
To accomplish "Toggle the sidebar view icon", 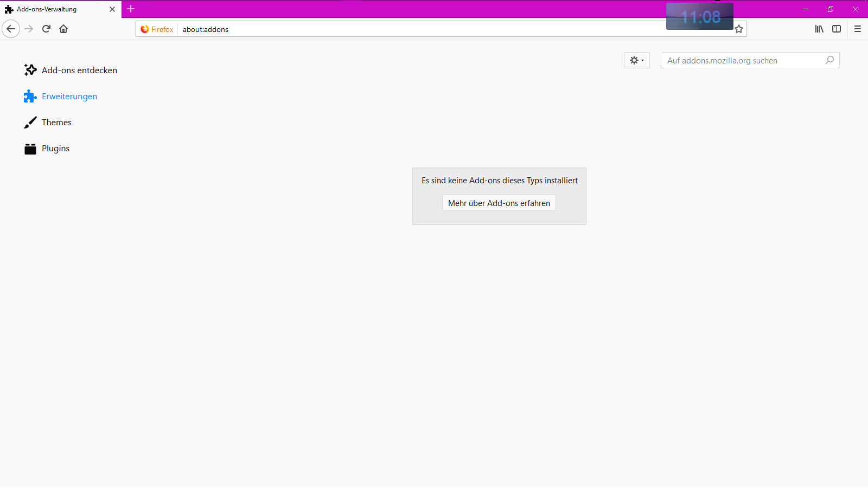I will click(837, 29).
